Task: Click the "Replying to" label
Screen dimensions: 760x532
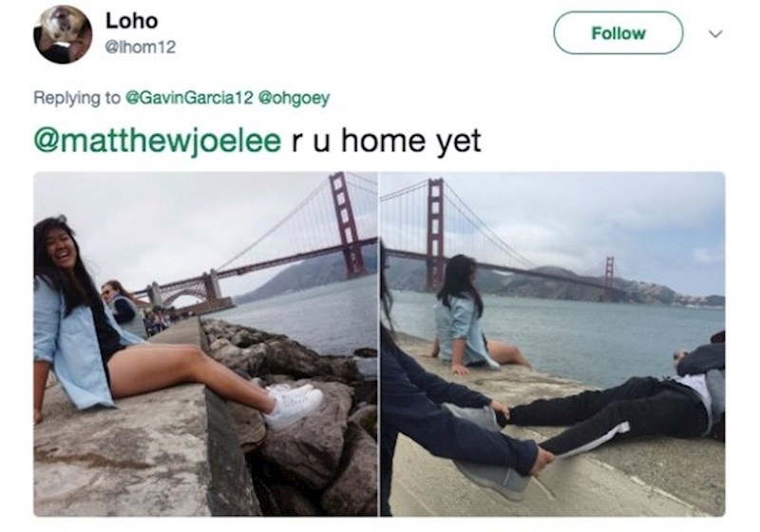Action: coord(77,98)
